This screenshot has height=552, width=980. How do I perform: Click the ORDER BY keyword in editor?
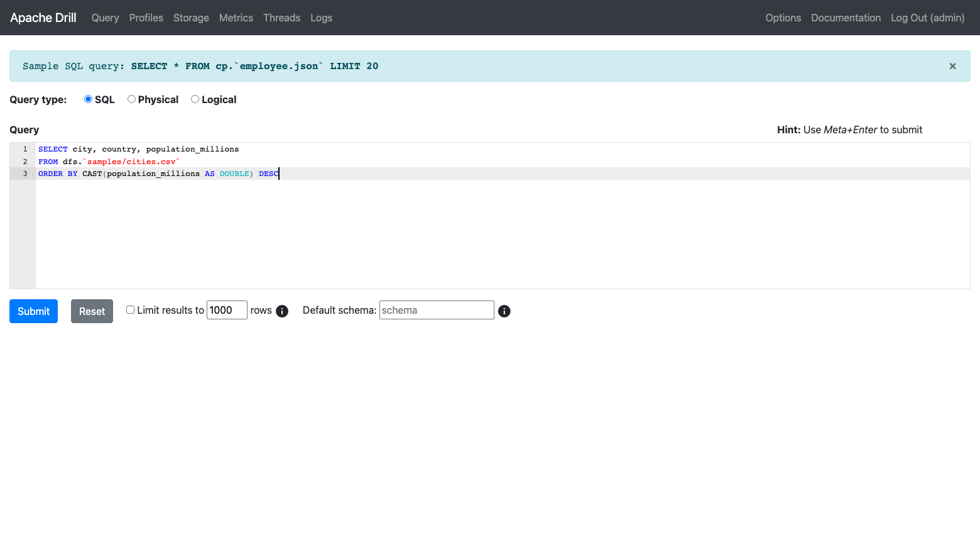[58, 174]
